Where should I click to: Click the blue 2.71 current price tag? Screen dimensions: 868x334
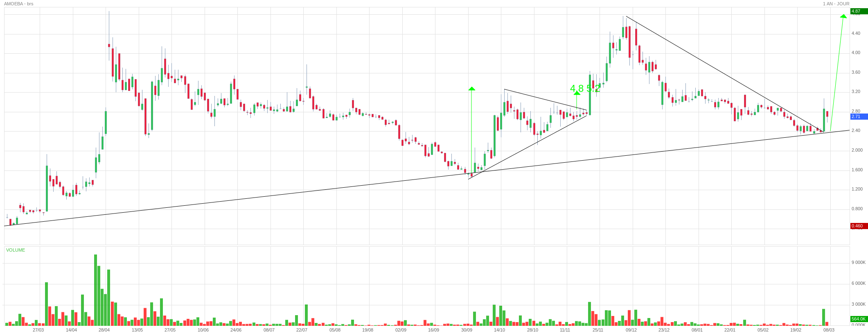pos(859,117)
